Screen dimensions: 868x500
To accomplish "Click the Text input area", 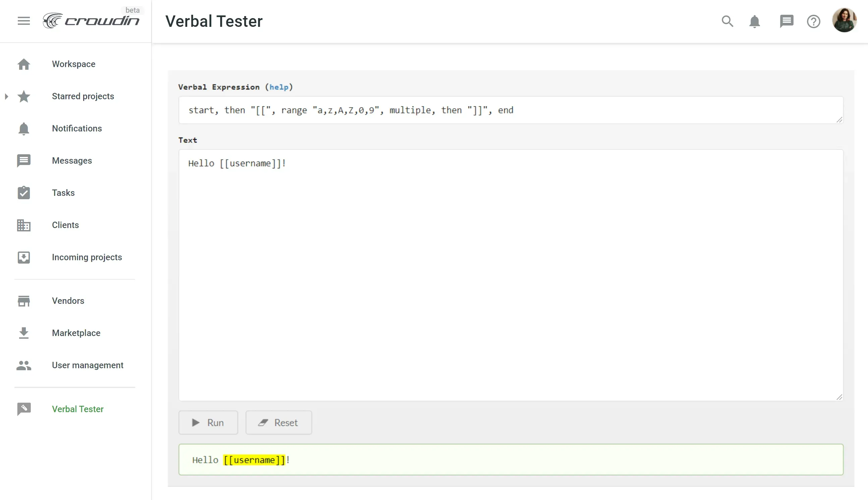I will pos(510,275).
